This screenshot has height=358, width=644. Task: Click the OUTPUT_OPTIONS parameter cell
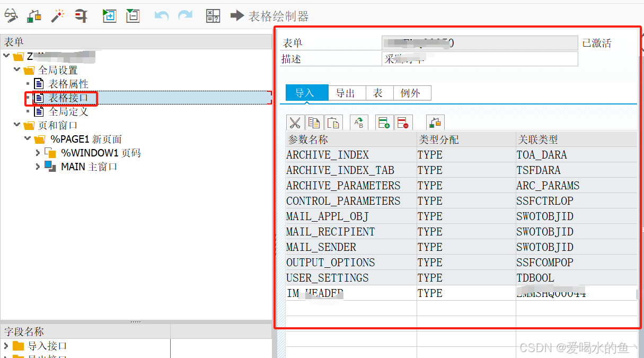[x=350, y=263]
